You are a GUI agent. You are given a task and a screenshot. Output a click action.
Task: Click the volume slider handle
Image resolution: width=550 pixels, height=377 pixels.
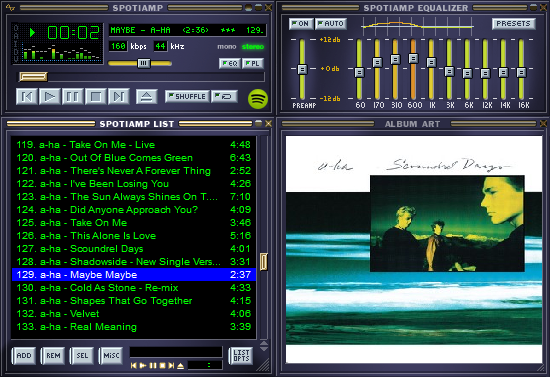tap(143, 63)
